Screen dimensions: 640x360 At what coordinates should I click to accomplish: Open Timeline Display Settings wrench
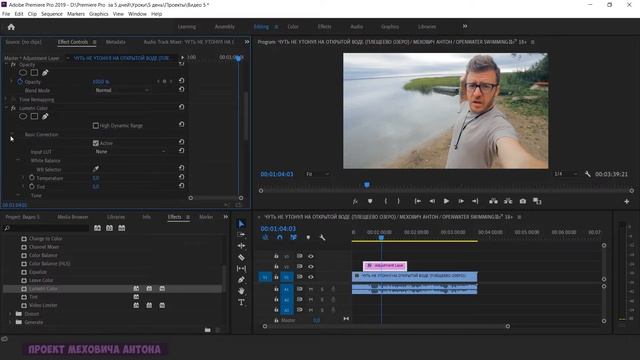(x=322, y=238)
